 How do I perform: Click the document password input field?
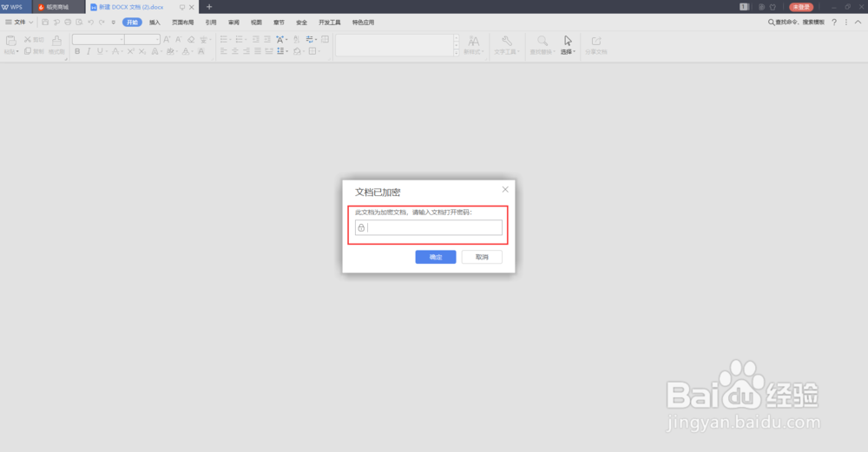click(x=429, y=227)
